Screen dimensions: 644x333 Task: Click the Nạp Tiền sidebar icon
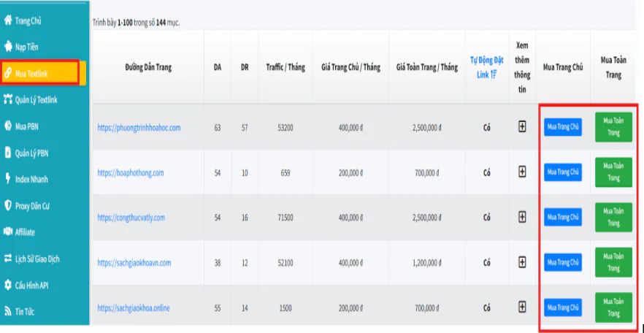8,47
